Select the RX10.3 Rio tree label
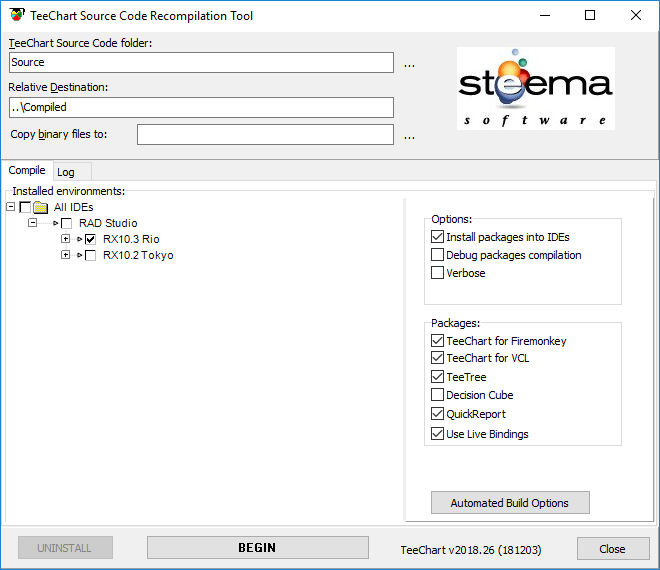660x570 pixels. click(131, 239)
